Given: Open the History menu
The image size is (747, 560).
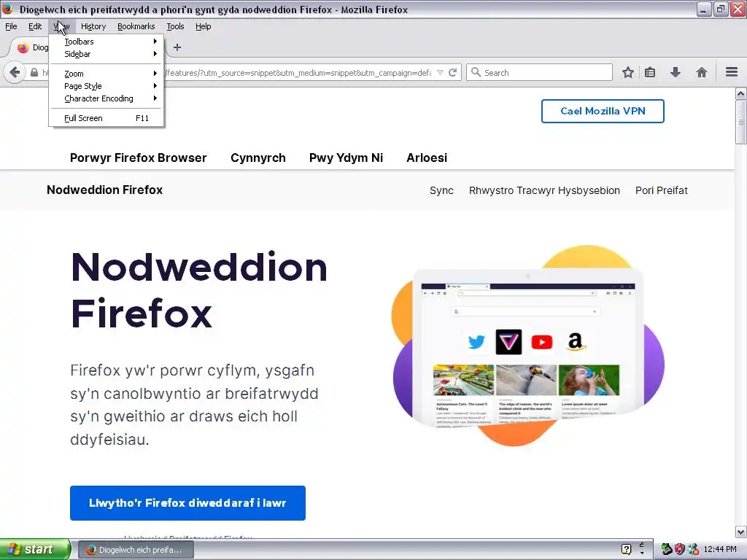Looking at the screenshot, I should [93, 26].
